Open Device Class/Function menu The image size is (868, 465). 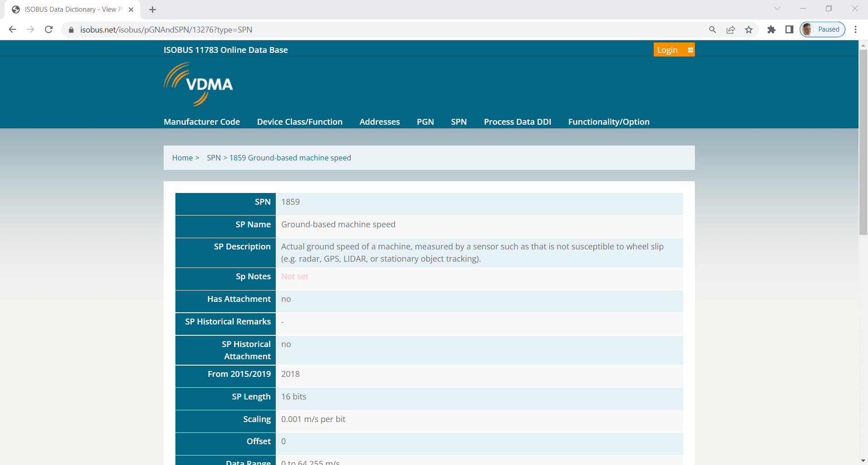300,122
